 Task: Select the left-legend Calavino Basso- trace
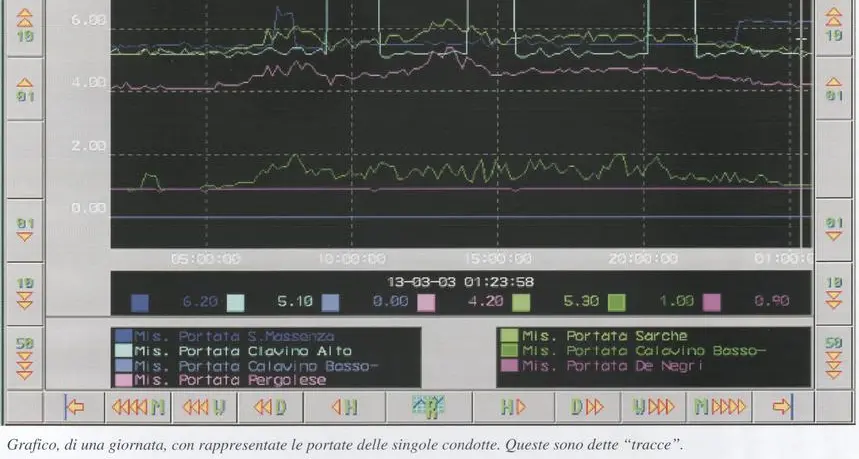247,365
